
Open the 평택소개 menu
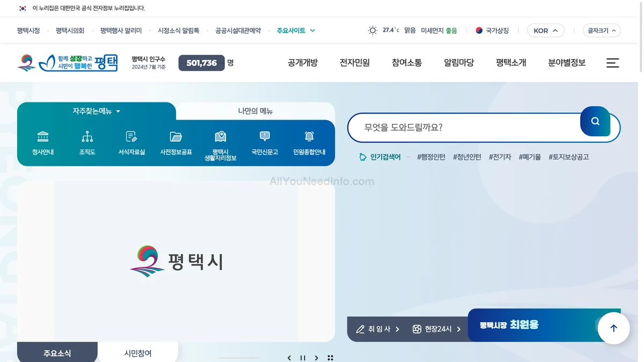click(x=511, y=63)
